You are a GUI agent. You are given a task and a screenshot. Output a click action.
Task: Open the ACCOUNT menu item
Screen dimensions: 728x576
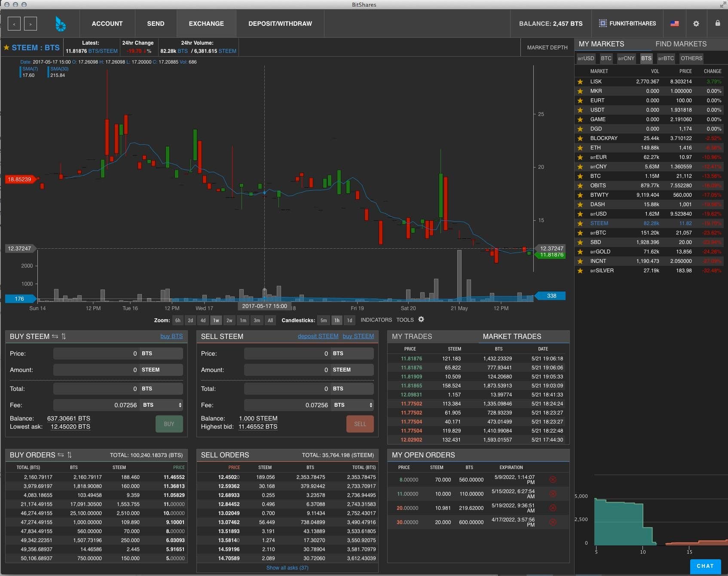coord(107,24)
